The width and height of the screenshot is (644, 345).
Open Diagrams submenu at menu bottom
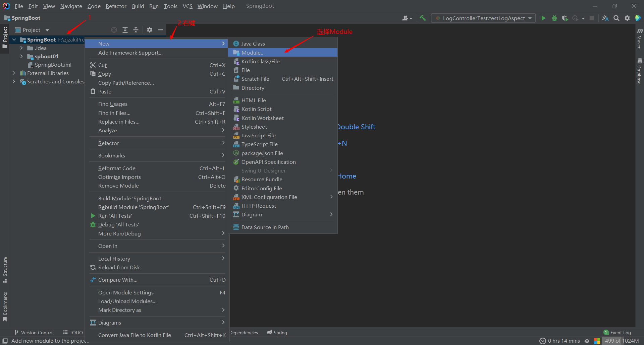[x=157, y=323]
